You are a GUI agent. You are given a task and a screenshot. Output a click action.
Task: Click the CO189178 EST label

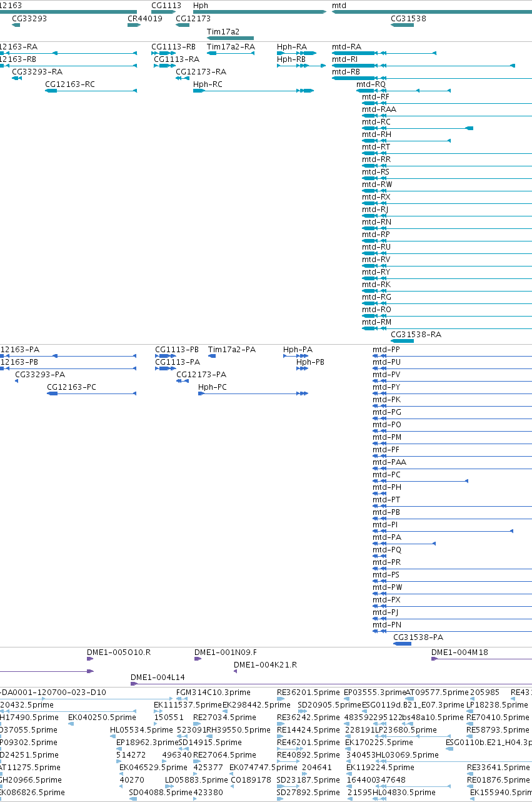251,780
